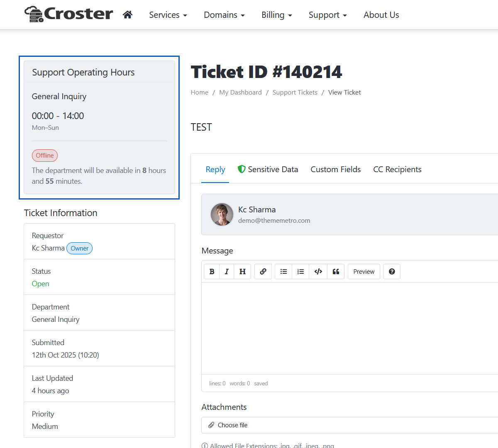
Task: Expand the Services dropdown menu
Action: coord(168,15)
